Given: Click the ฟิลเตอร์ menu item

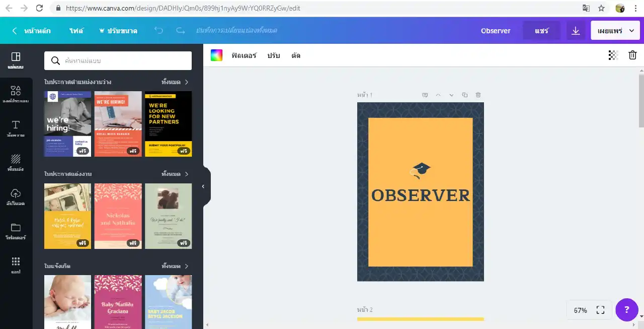Looking at the screenshot, I should point(245,55).
